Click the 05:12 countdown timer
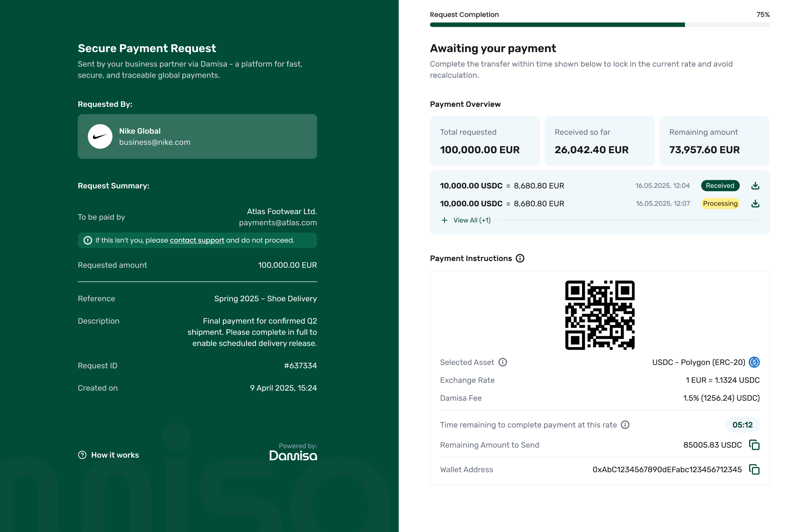Viewport: 799px width, 532px height. point(742,425)
